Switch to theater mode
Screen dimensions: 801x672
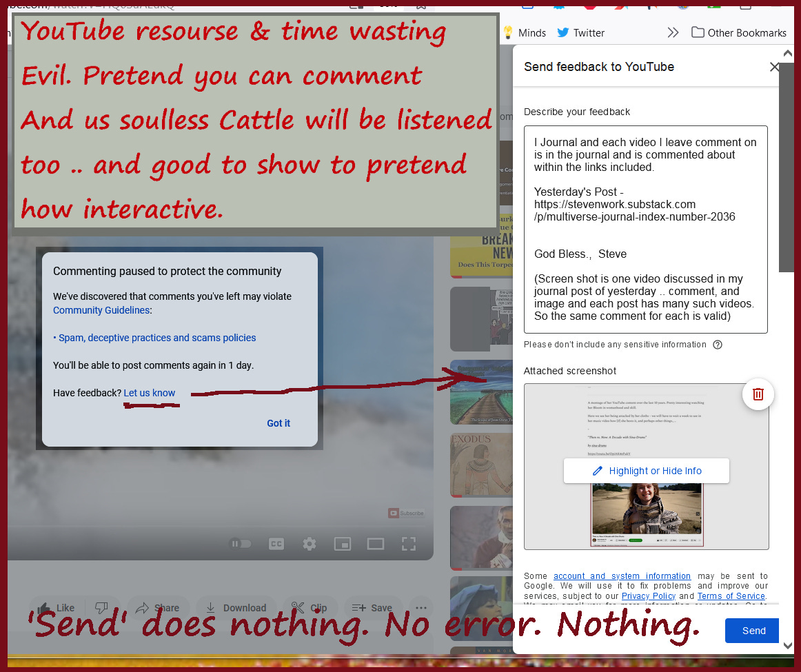click(x=376, y=544)
